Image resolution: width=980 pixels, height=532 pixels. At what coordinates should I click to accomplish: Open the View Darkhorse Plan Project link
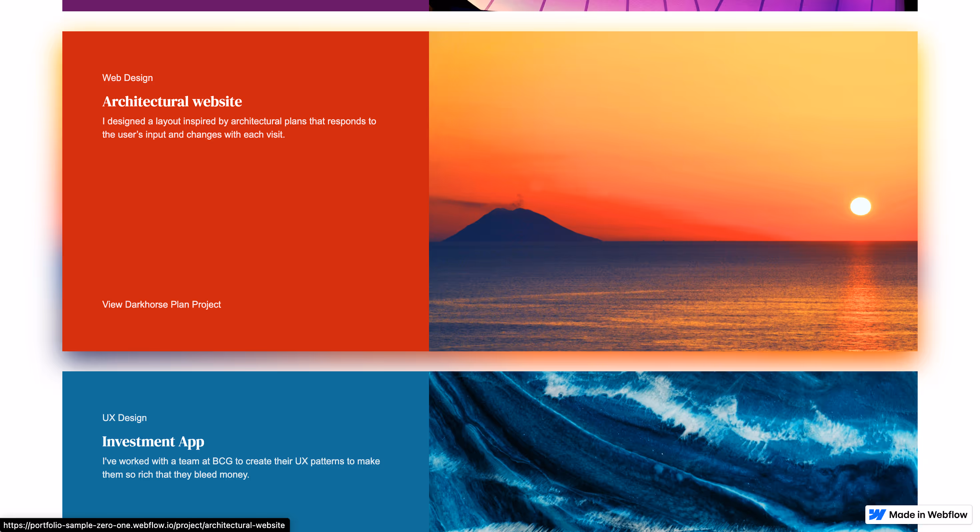tap(161, 304)
